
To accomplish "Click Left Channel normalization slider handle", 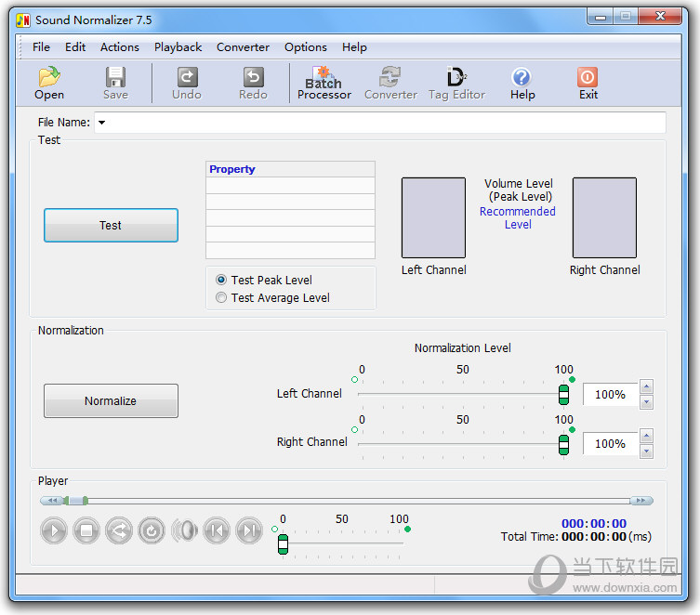I will (564, 395).
